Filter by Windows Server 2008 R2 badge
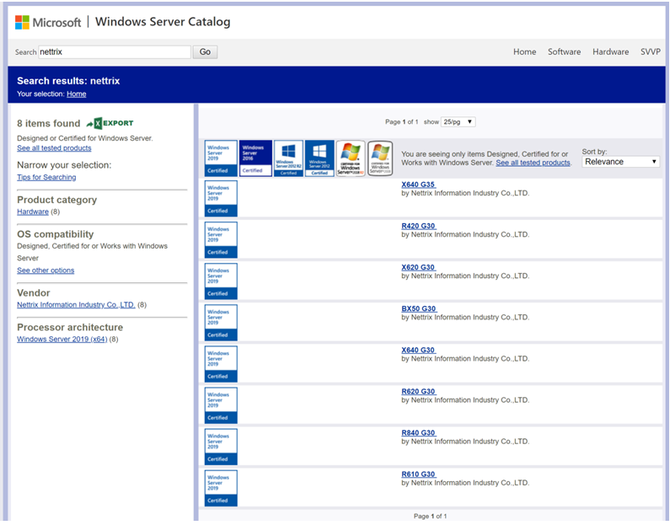The image size is (670, 525). point(350,158)
